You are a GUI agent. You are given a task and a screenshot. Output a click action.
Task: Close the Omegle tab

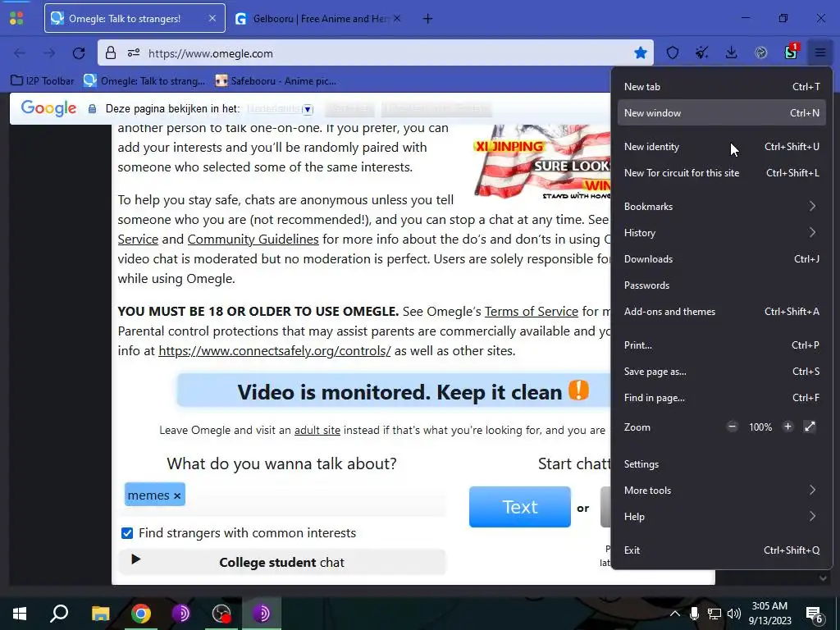click(212, 18)
